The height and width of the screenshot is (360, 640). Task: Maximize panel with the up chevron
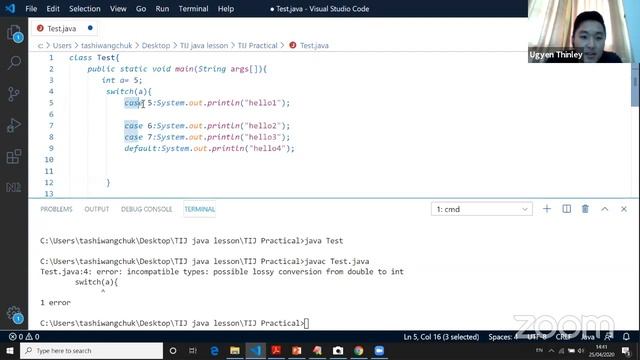(x=604, y=209)
